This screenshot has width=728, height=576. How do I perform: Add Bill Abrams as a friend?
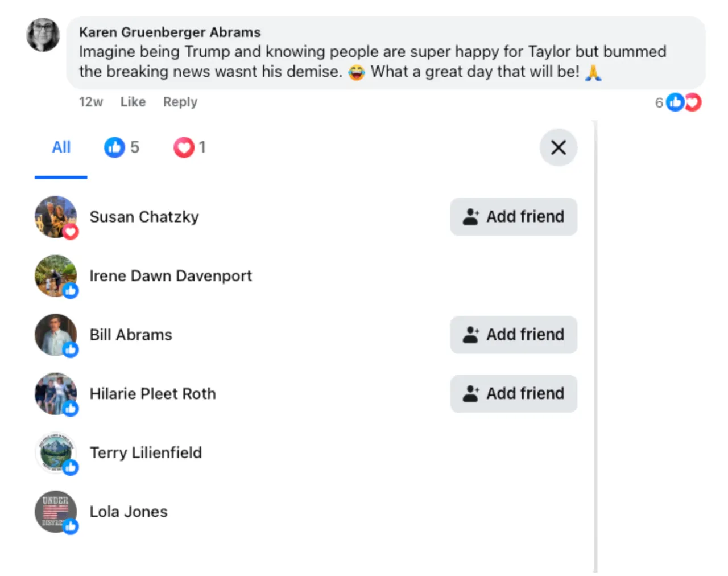coord(514,335)
